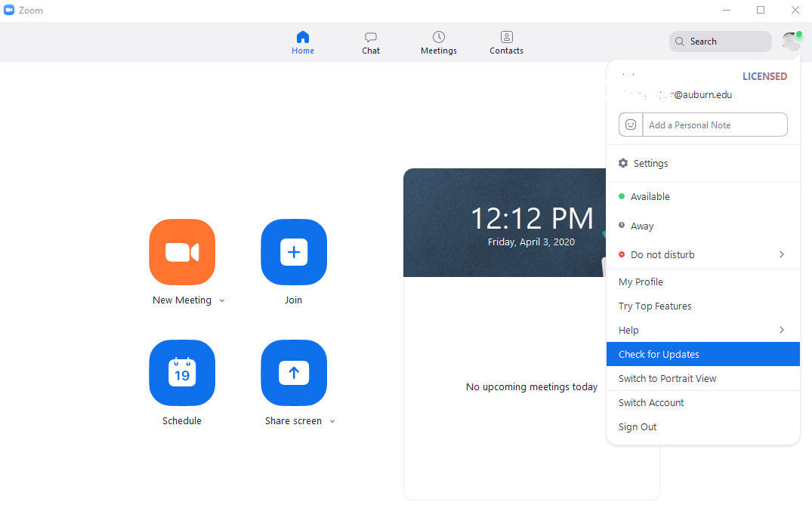
Task: Click Switch Account
Action: [x=702, y=403]
